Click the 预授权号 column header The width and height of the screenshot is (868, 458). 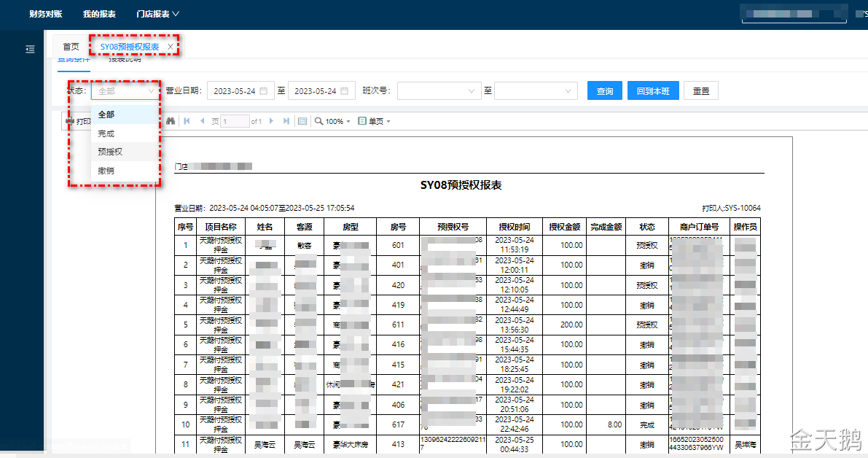tap(453, 227)
